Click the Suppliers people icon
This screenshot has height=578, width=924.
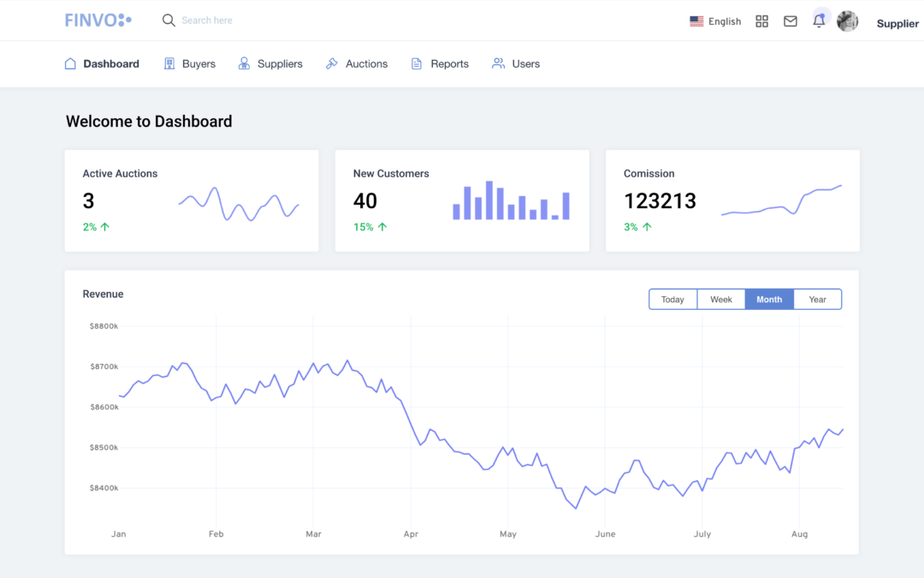pyautogui.click(x=244, y=64)
